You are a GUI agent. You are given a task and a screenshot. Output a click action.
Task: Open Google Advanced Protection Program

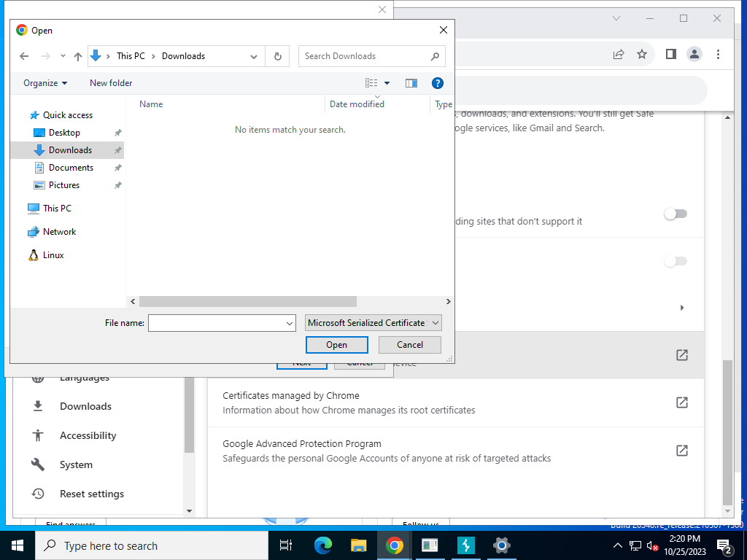tap(456, 451)
